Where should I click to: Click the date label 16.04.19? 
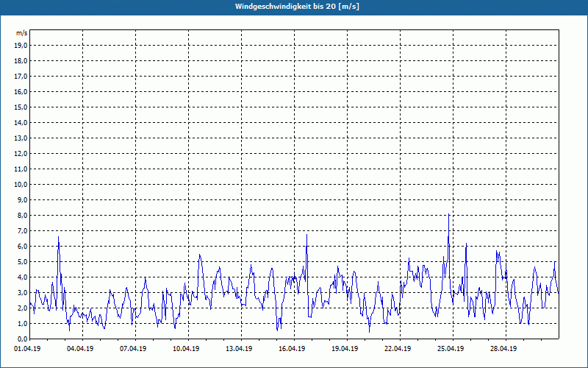[x=292, y=349]
